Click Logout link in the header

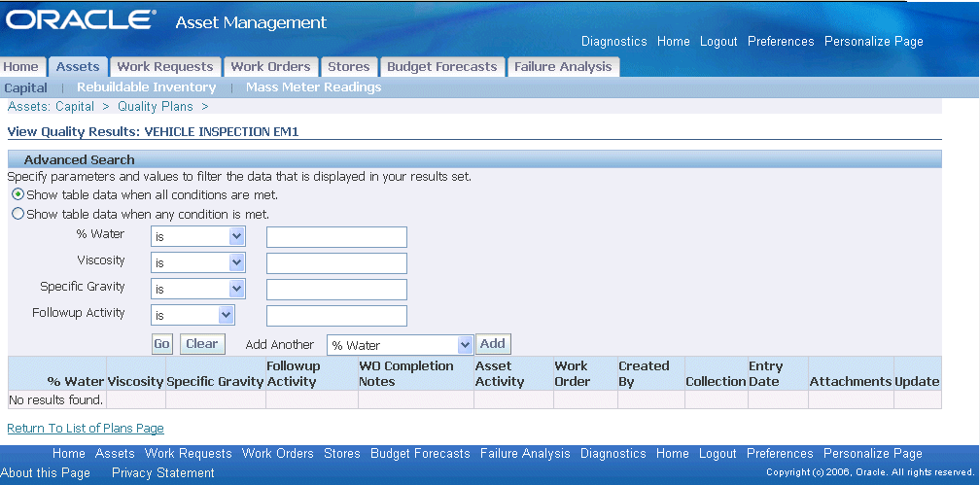pyautogui.click(x=718, y=41)
